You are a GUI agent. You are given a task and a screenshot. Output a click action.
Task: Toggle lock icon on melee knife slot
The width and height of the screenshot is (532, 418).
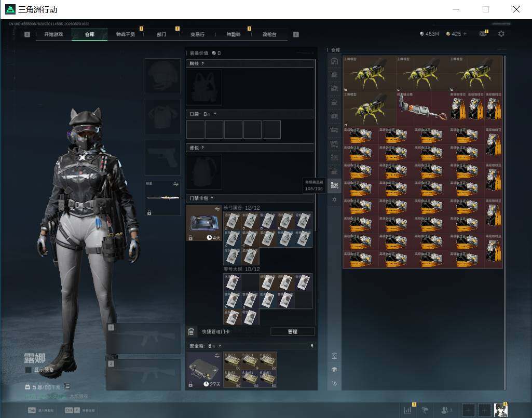(x=149, y=212)
